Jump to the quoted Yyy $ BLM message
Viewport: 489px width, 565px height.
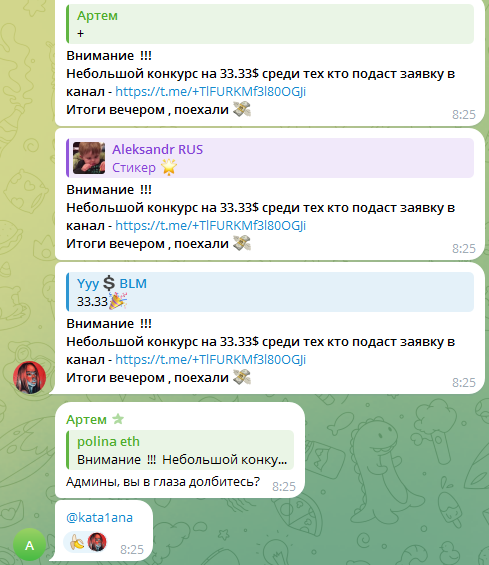(270, 292)
